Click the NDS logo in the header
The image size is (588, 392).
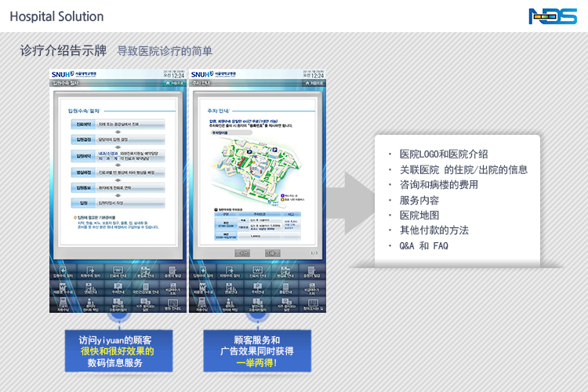pyautogui.click(x=553, y=16)
